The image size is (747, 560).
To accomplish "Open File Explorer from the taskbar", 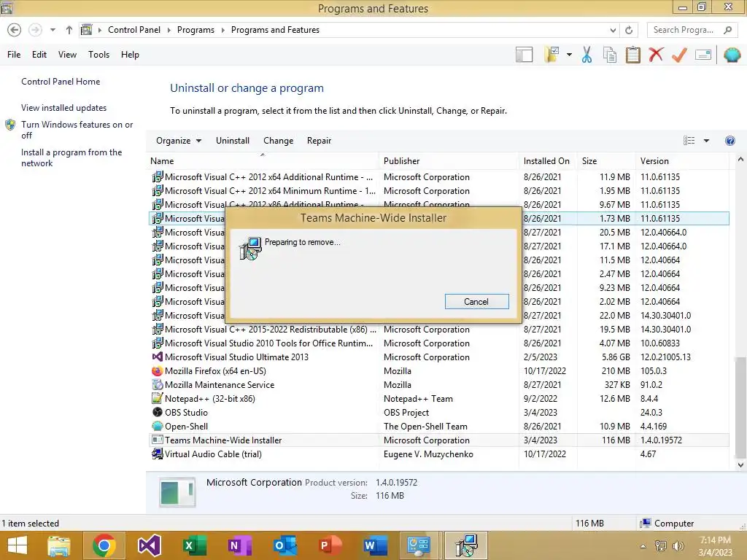I will (58, 545).
